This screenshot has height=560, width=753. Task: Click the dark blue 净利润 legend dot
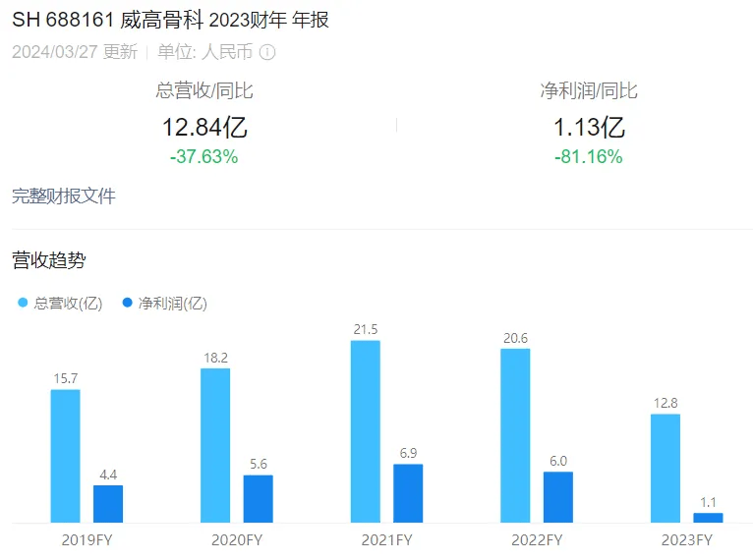click(x=127, y=303)
